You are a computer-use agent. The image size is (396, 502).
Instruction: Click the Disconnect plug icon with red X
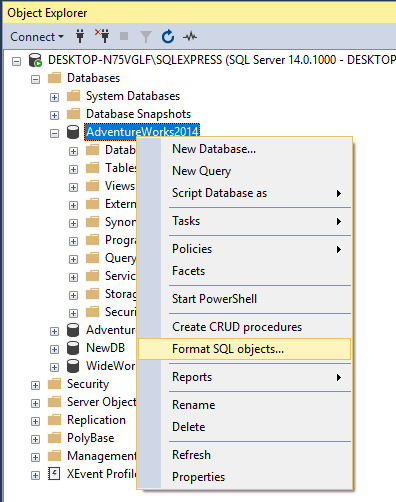click(x=102, y=36)
